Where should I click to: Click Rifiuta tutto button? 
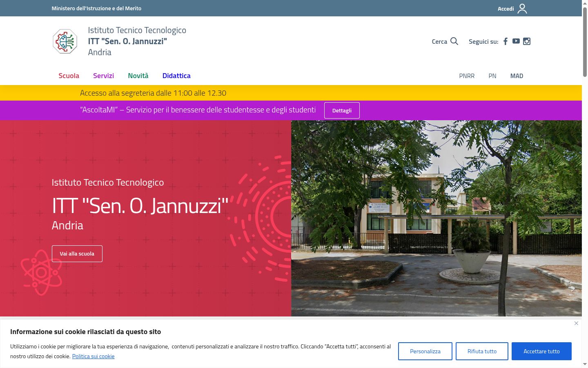tap(482, 351)
